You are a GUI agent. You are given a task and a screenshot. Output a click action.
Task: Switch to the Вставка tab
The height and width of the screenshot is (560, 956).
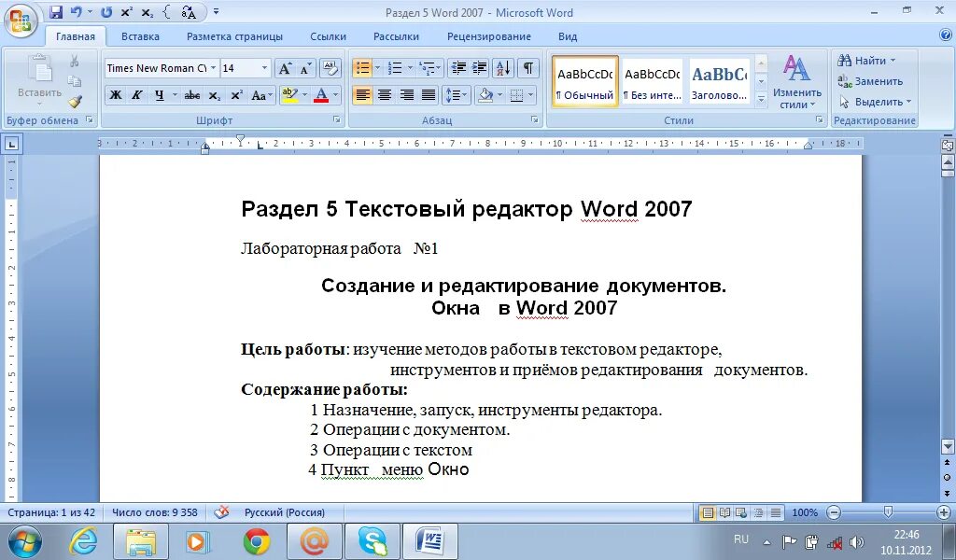[x=140, y=36]
